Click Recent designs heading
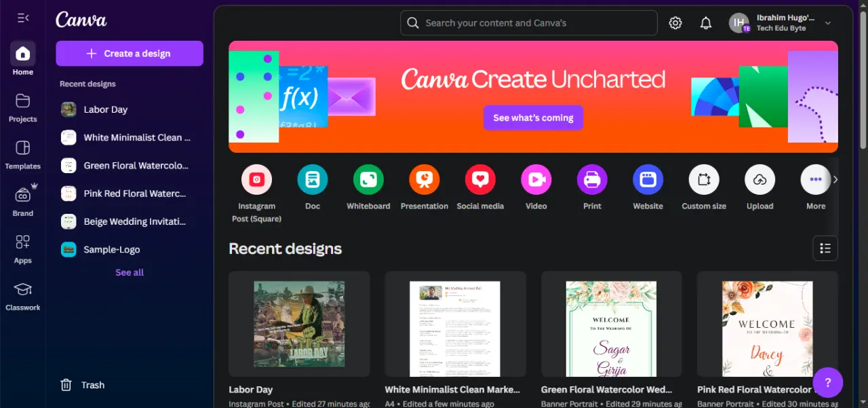Image resolution: width=868 pixels, height=408 pixels. point(285,248)
